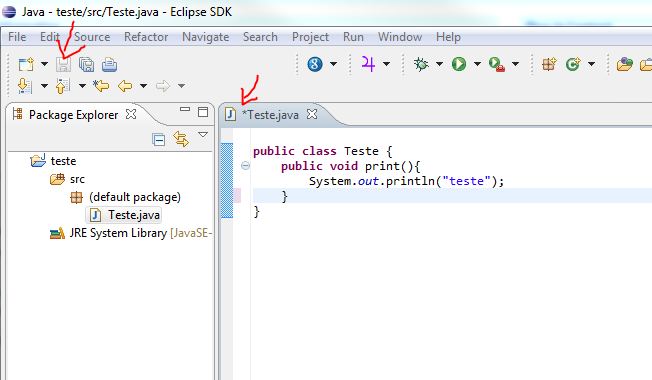Screen dimensions: 652x380
Task: Open the Help menu
Action: coord(448,37)
